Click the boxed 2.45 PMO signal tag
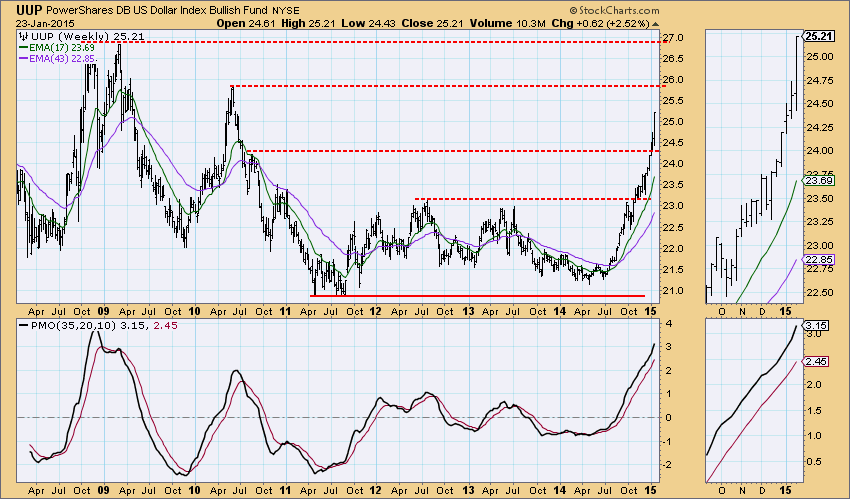 (x=816, y=361)
